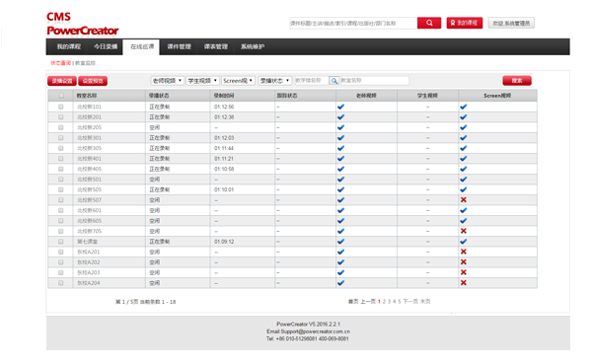Click teacher video checkmark for 东校A201
The height and width of the screenshot is (364, 592).
coord(340,252)
